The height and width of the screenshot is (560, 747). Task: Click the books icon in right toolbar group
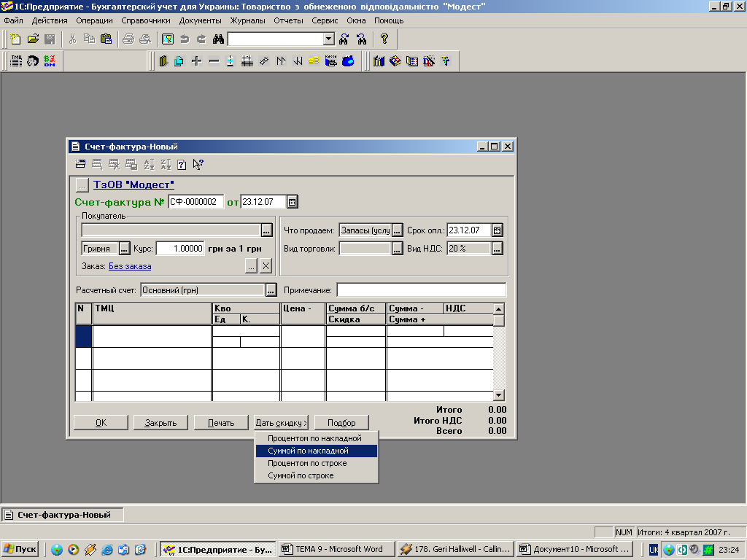click(x=379, y=61)
